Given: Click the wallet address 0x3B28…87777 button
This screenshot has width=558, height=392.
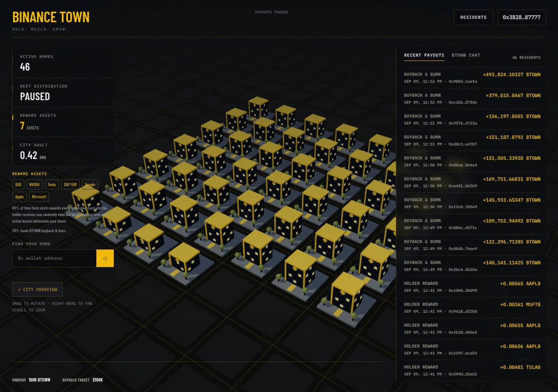Looking at the screenshot, I should [x=522, y=17].
